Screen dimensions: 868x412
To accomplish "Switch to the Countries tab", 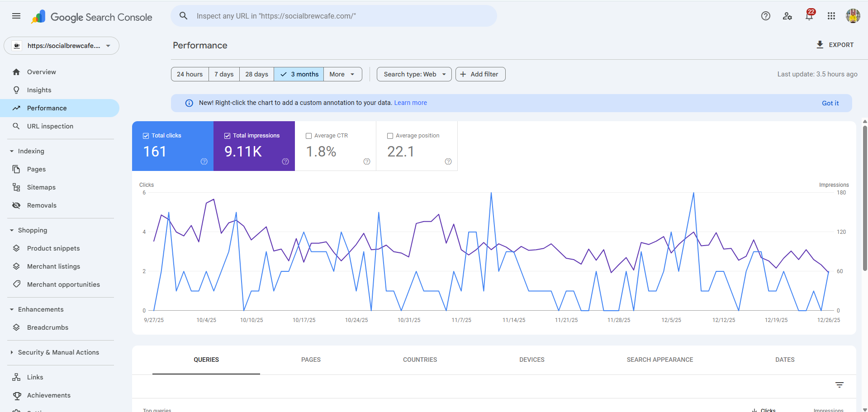I will (x=420, y=360).
